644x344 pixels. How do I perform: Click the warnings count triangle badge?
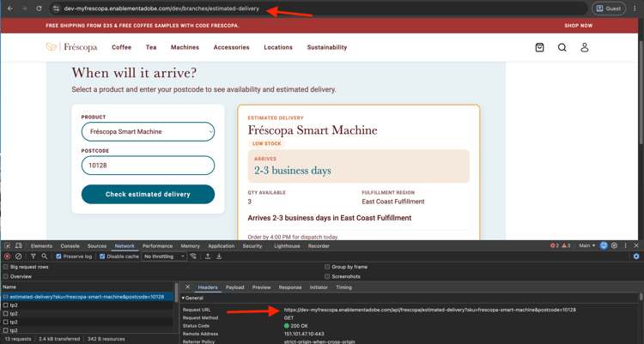(x=567, y=245)
